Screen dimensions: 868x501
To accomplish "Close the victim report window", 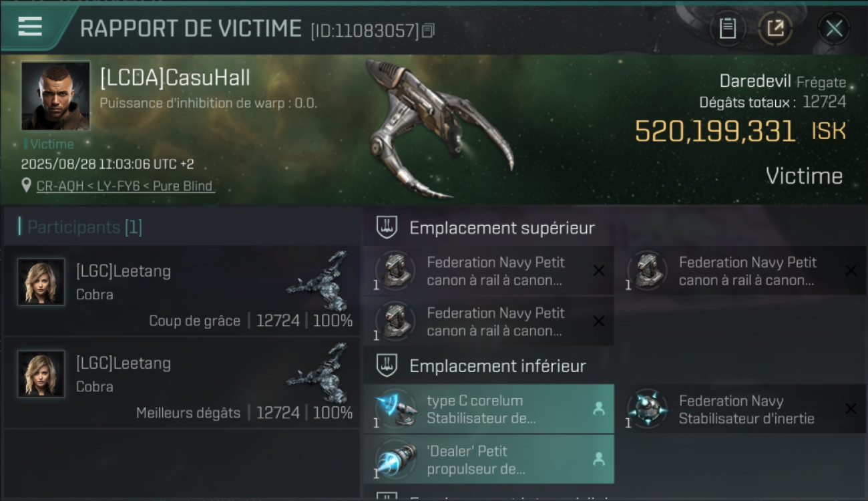I will coord(834,28).
